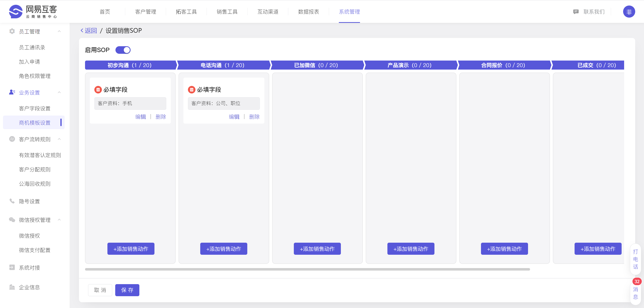Viewport: 644px width, 308px height.
Task: Select the 合同报价 stage header
Action: [504, 65]
